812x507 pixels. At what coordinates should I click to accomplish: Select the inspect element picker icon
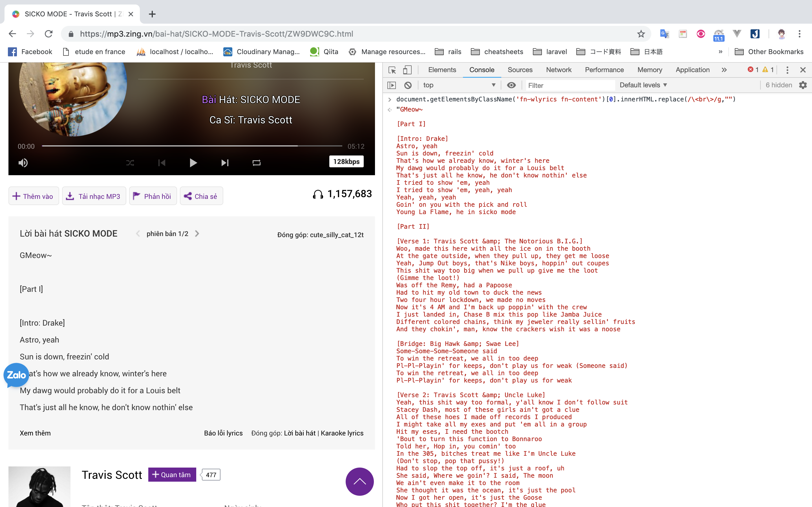click(392, 70)
